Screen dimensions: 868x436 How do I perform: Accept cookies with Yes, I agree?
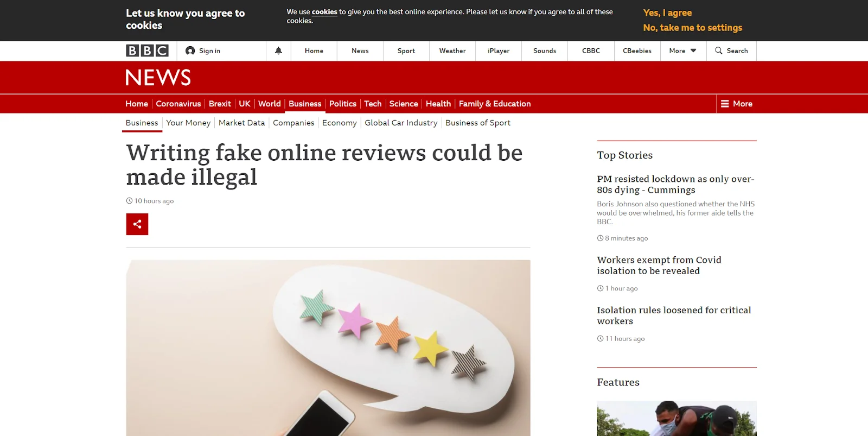(x=667, y=12)
